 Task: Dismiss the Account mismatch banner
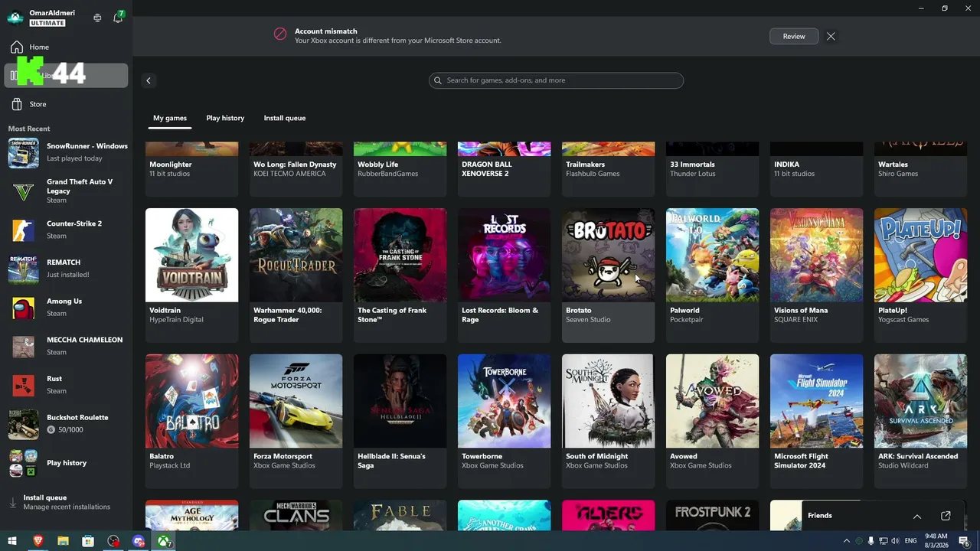coord(831,36)
